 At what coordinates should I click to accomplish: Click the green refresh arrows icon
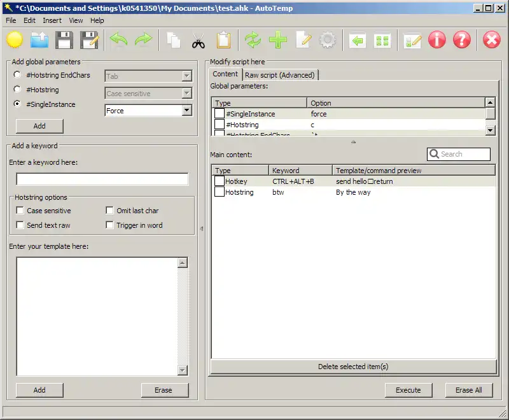[253, 40]
